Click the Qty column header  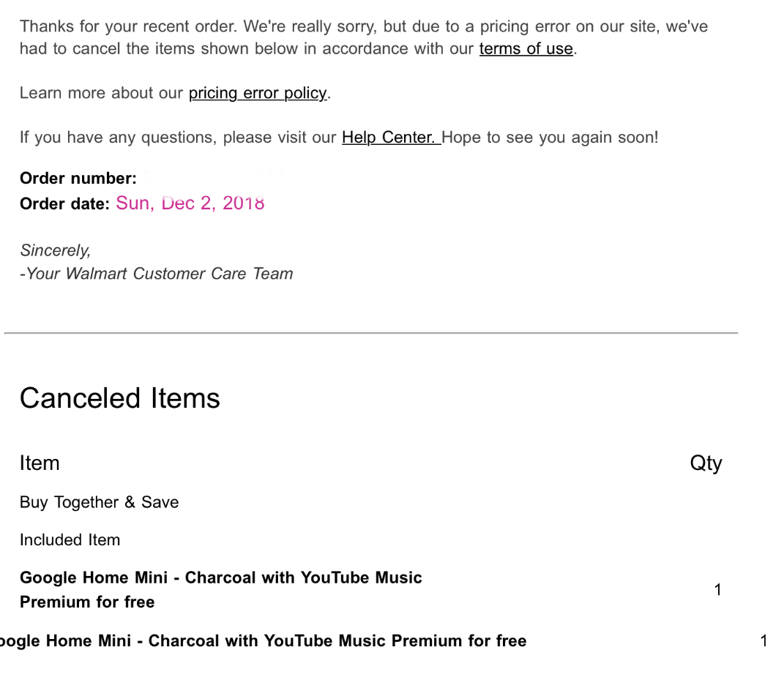706,463
